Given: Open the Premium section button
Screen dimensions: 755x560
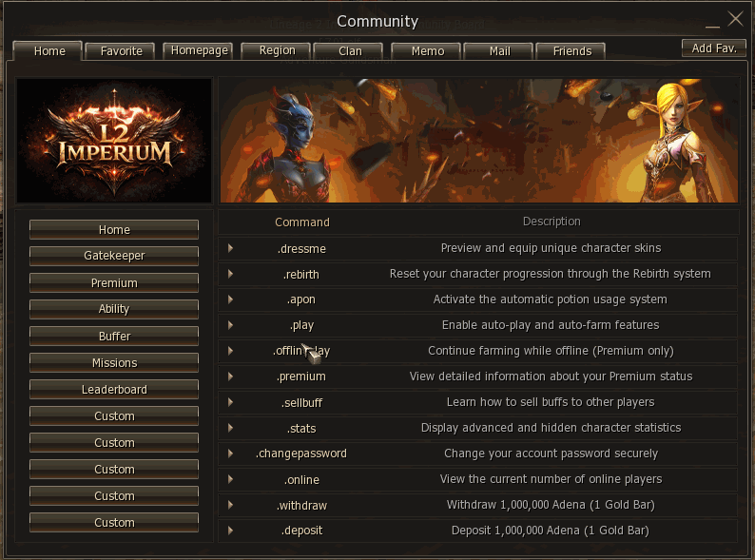Looking at the screenshot, I should click(x=114, y=282).
